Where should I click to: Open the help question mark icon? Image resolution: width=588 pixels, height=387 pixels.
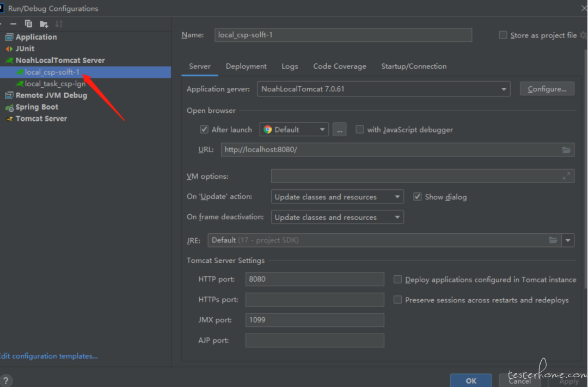pyautogui.click(x=6, y=380)
